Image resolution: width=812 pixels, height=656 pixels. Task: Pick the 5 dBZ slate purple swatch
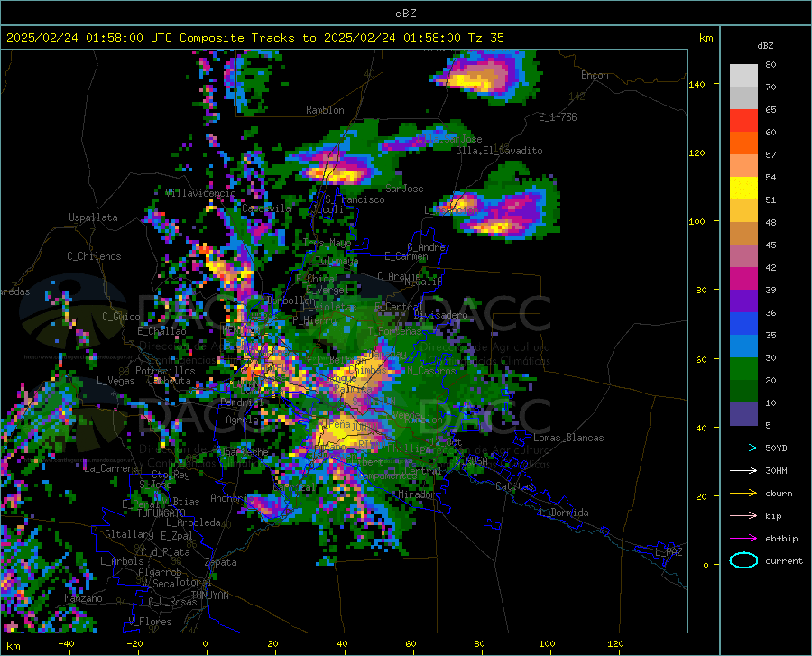743,414
